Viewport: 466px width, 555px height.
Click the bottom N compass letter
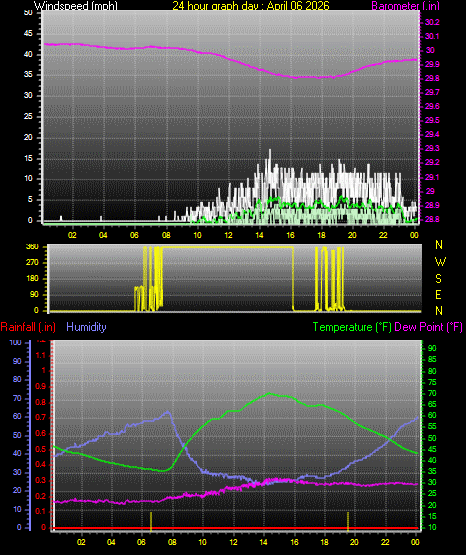click(x=439, y=311)
